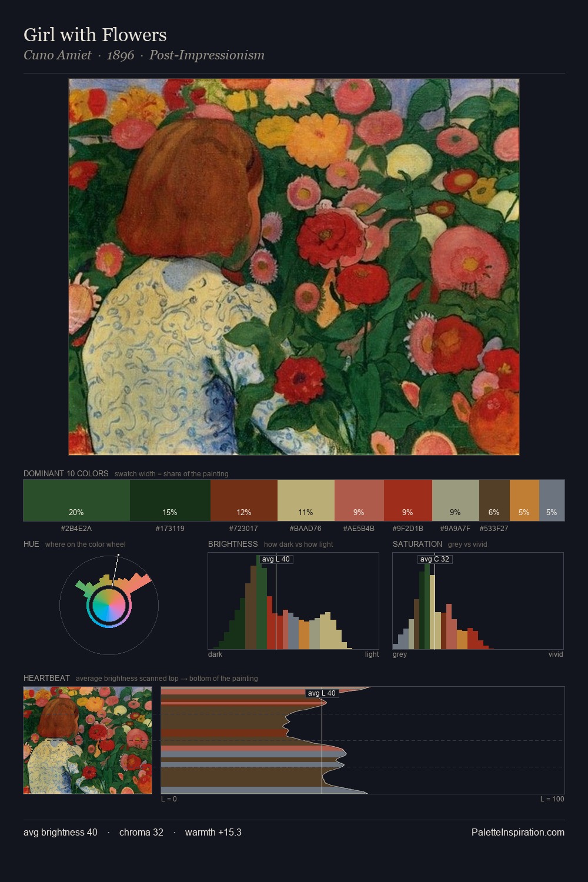Open the PaletteInspiration.com link
Screen dimensions: 588x882
pyautogui.click(x=518, y=833)
